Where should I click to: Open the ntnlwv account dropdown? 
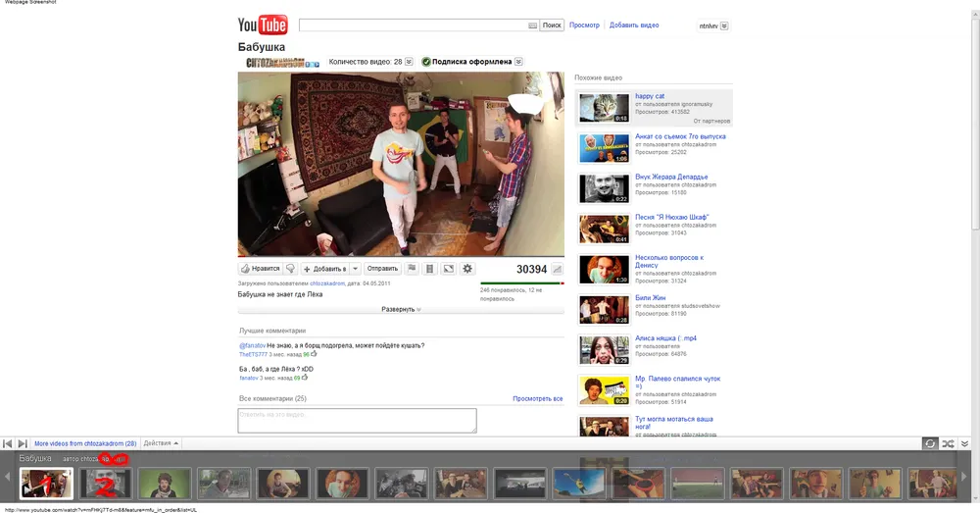[x=709, y=26]
